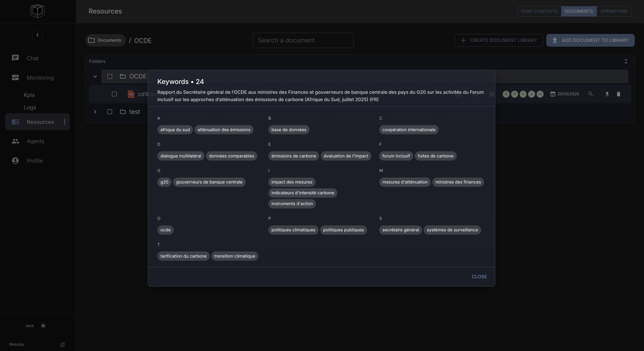Viewport: 644px width, 351px height.
Task: Click the Search a document field
Action: click(x=303, y=40)
